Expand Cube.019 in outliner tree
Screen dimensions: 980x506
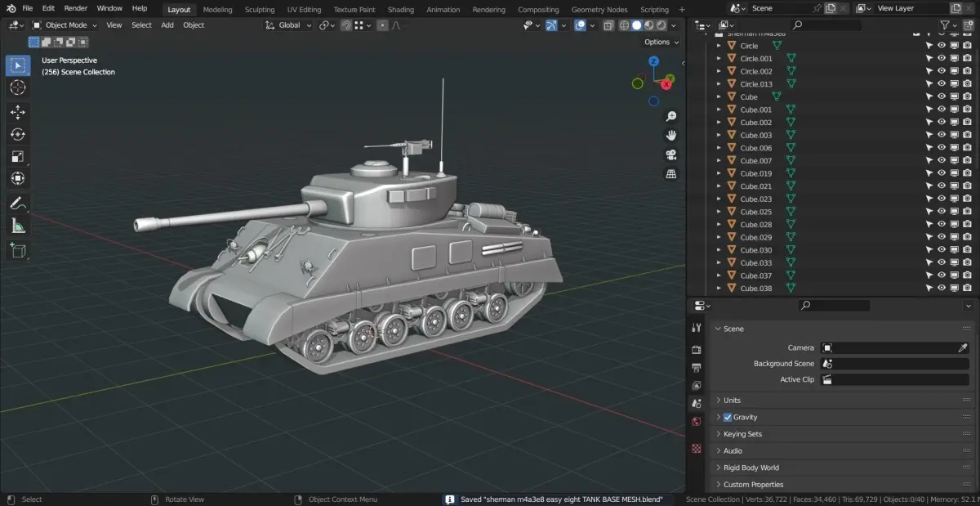719,173
